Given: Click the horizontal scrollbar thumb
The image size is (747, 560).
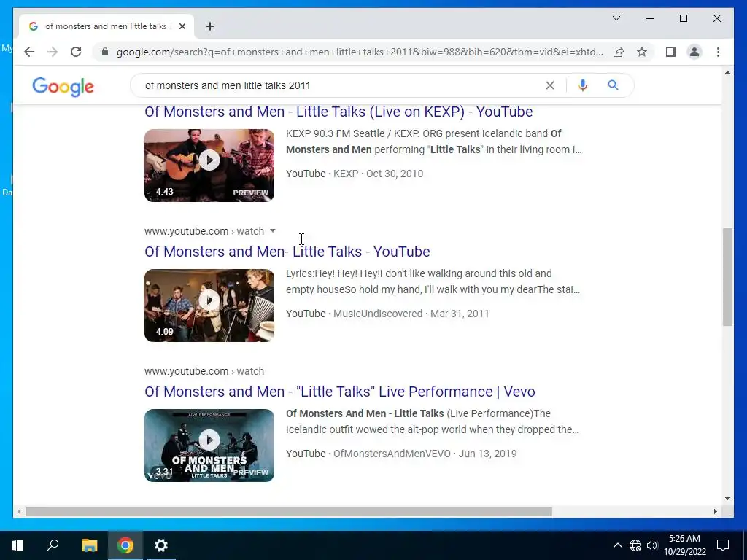Looking at the screenshot, I should point(289,511).
